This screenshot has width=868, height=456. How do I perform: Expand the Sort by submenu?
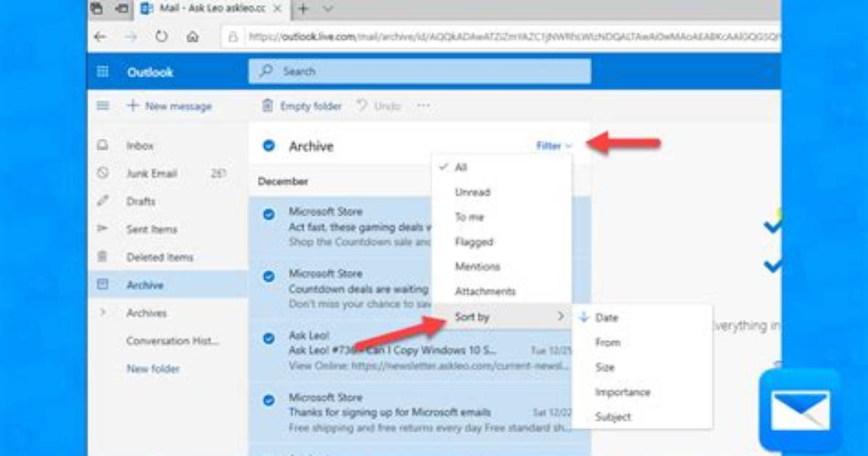tap(502, 317)
